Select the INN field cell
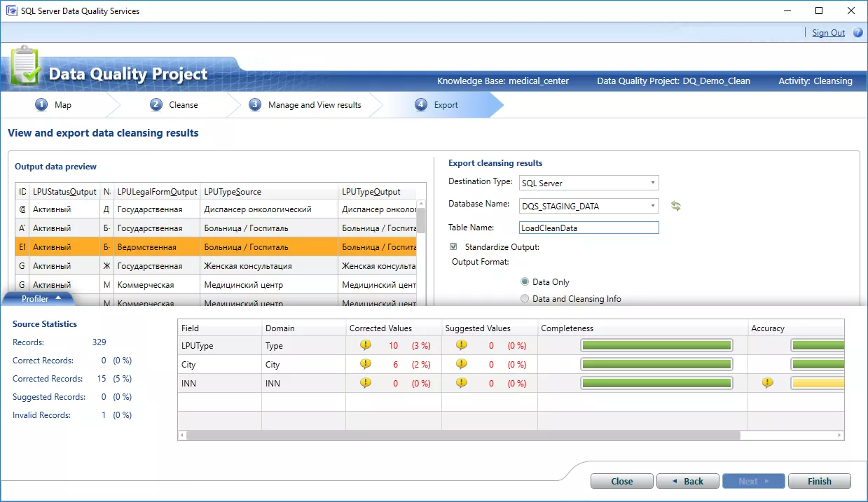This screenshot has width=868, height=502. [x=220, y=383]
